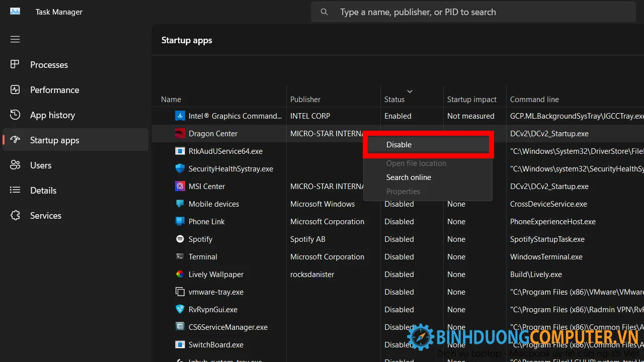This screenshot has height=362, width=644.
Task: Open the navigation hamburger menu
Action: (x=15, y=39)
